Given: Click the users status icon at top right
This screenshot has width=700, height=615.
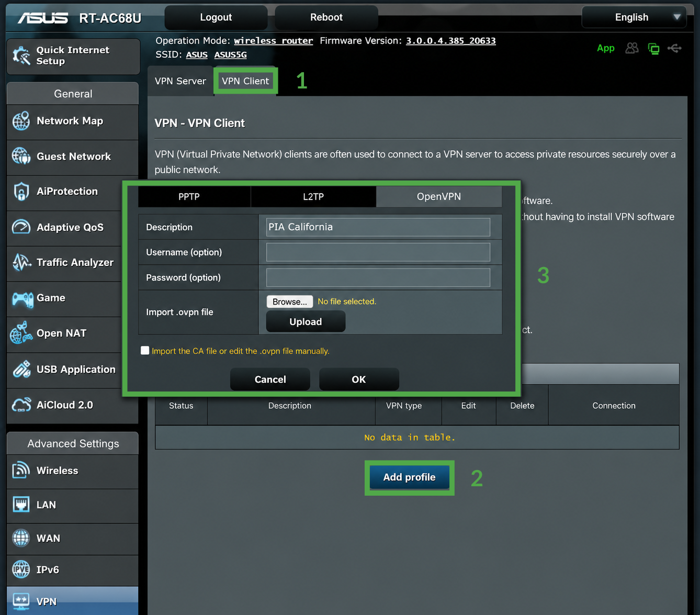Looking at the screenshot, I should [632, 48].
